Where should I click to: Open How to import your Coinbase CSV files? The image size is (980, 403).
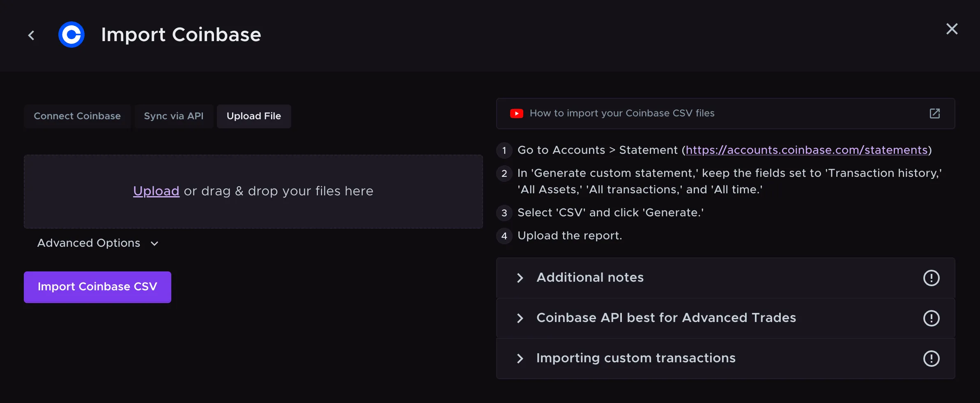point(725,113)
